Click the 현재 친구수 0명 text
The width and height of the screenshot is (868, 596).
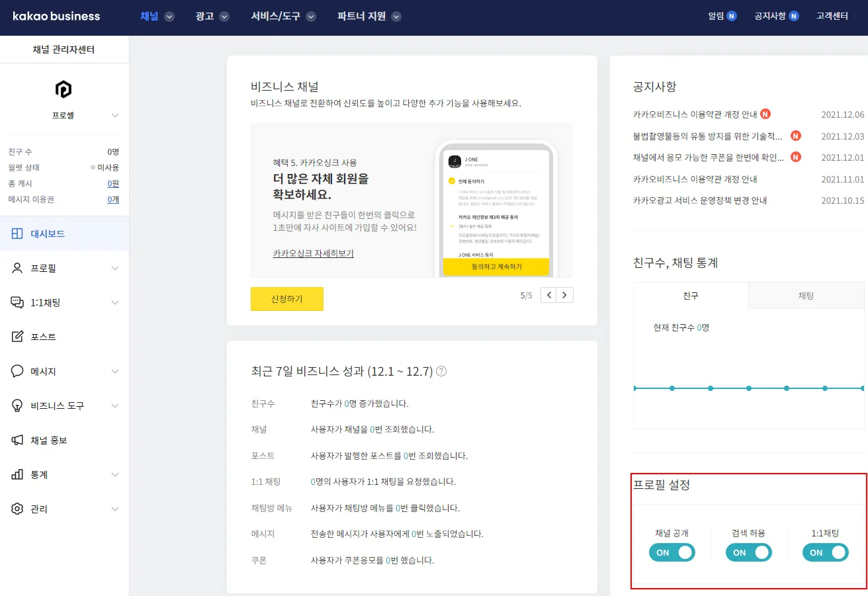(681, 327)
